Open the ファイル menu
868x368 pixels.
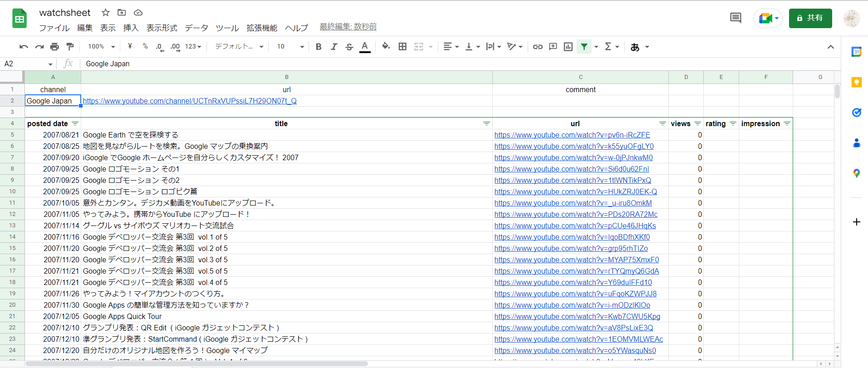[54, 28]
